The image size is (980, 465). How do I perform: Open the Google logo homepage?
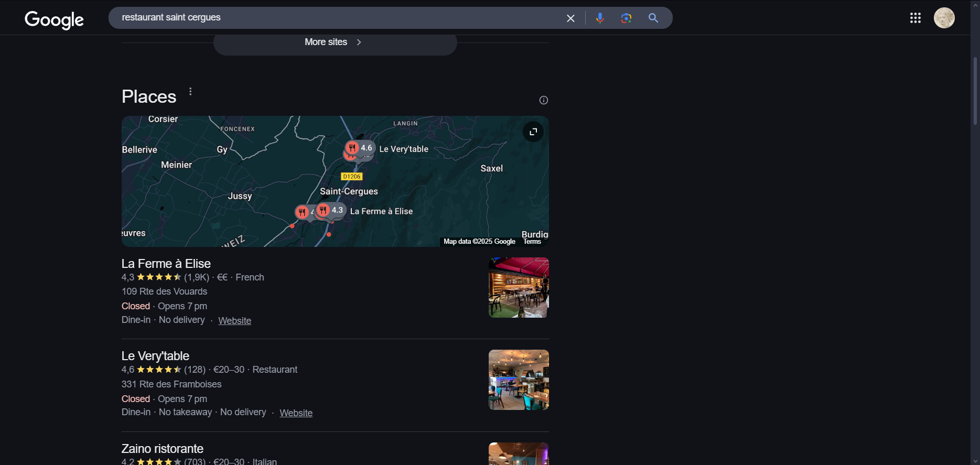point(54,19)
